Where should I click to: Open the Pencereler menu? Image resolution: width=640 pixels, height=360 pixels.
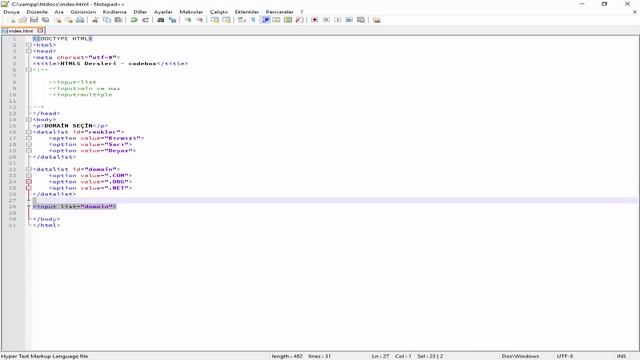[x=279, y=12]
